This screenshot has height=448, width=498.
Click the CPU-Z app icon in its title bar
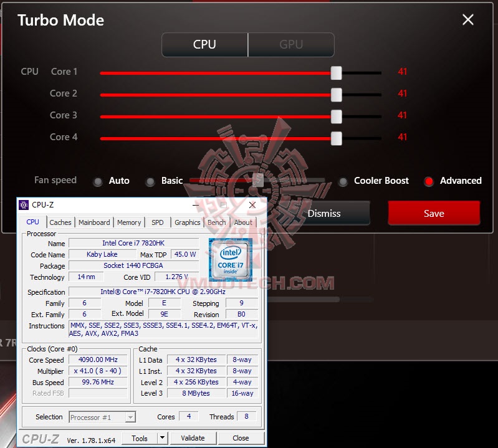(24, 205)
